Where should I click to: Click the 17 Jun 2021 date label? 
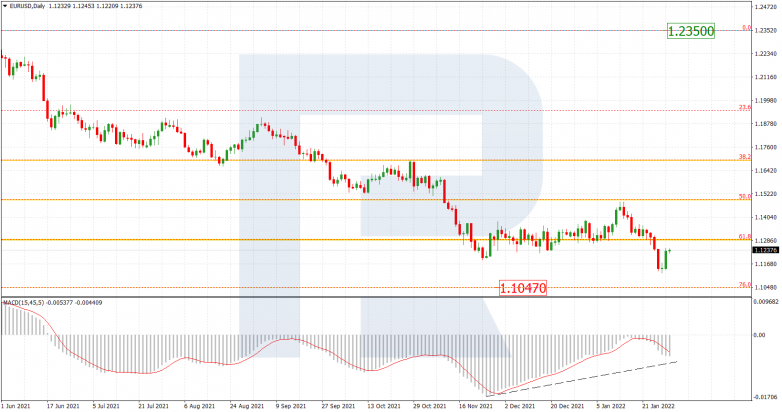(62, 407)
